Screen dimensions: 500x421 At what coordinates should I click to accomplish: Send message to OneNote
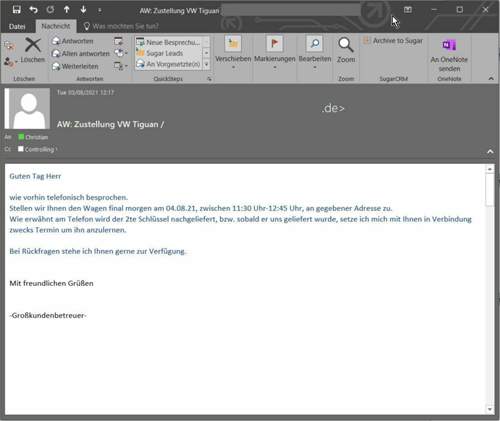[449, 55]
